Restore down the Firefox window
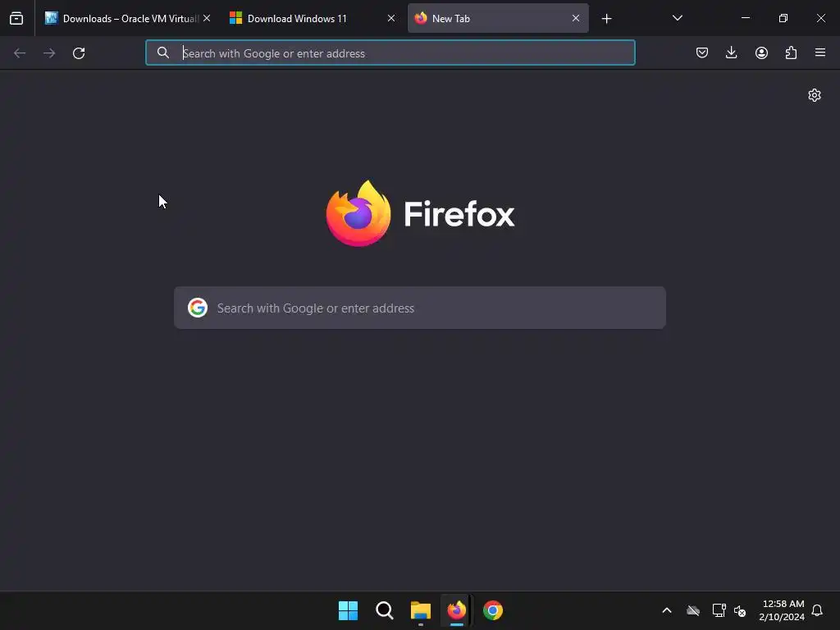 783,18
